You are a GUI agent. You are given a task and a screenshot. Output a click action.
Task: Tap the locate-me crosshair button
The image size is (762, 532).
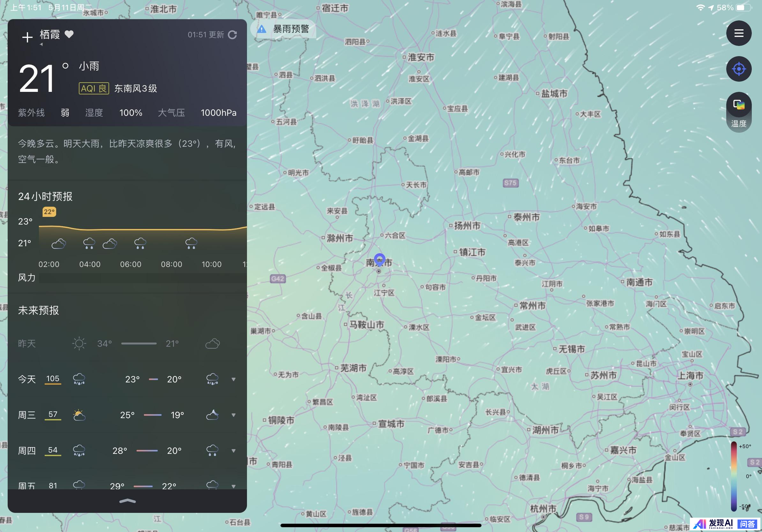pos(739,69)
